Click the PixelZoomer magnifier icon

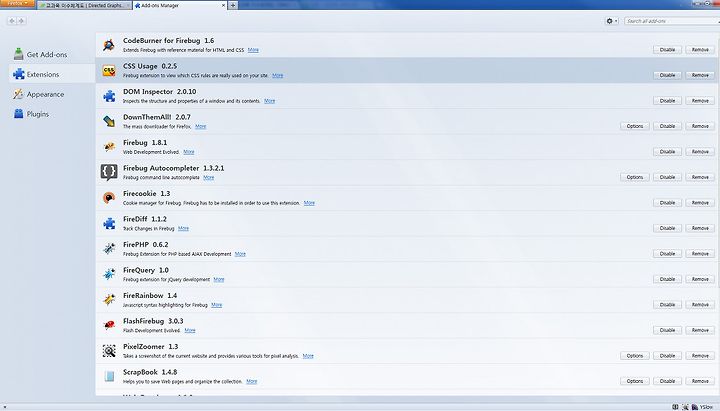109,351
